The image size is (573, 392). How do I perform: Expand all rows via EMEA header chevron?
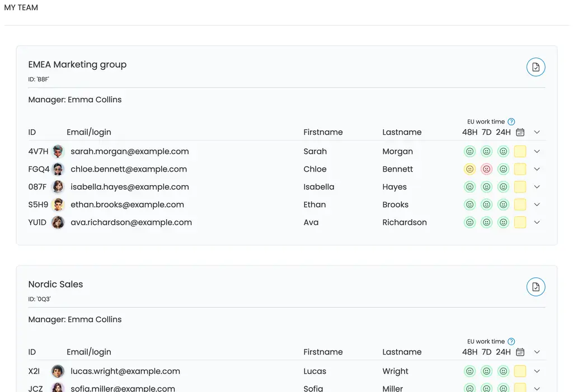[537, 133]
